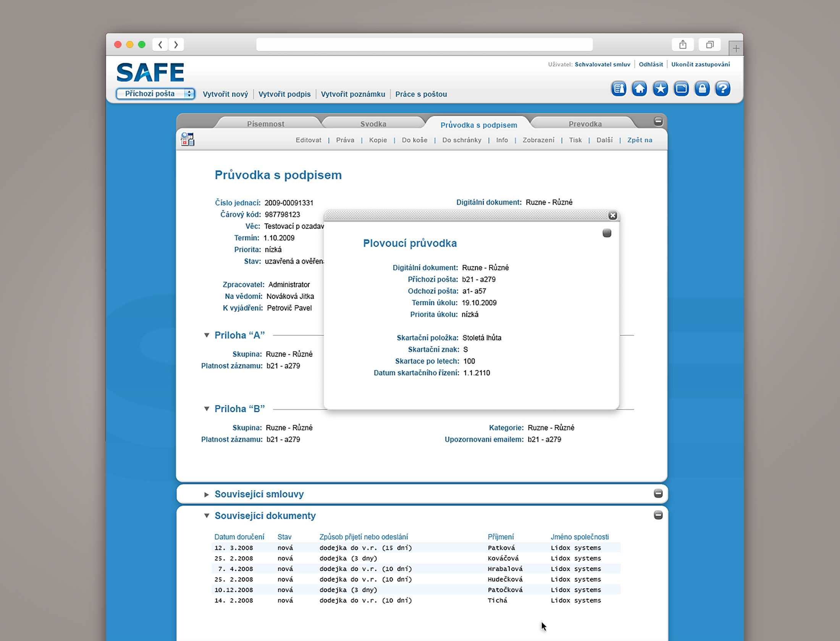Click the browser tabs overview icon
The image size is (840, 641).
710,45
